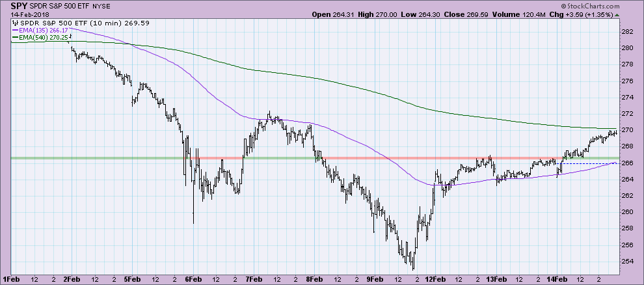This screenshot has width=644, height=285.
Task: Click the 266 price axis label
Action: pyautogui.click(x=626, y=163)
